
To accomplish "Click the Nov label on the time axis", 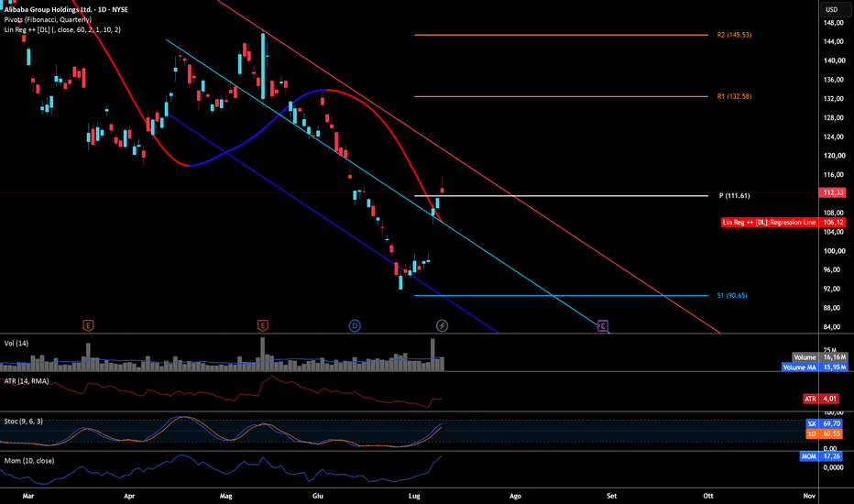I will click(809, 496).
